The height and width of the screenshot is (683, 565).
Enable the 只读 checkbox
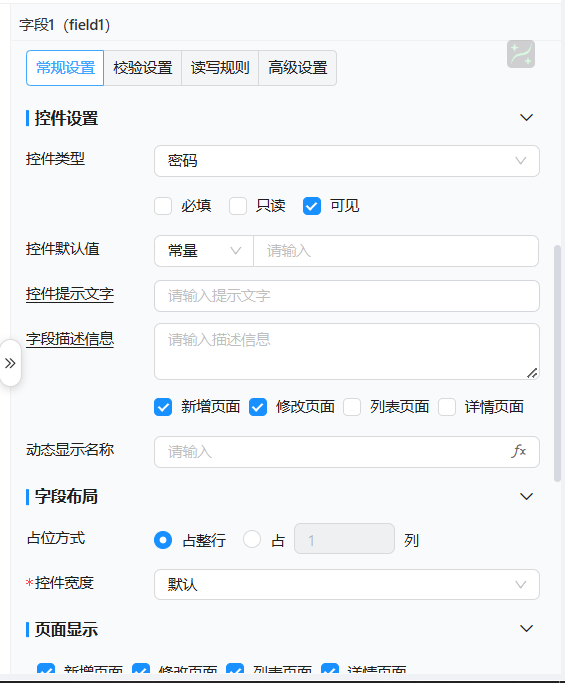[238, 206]
